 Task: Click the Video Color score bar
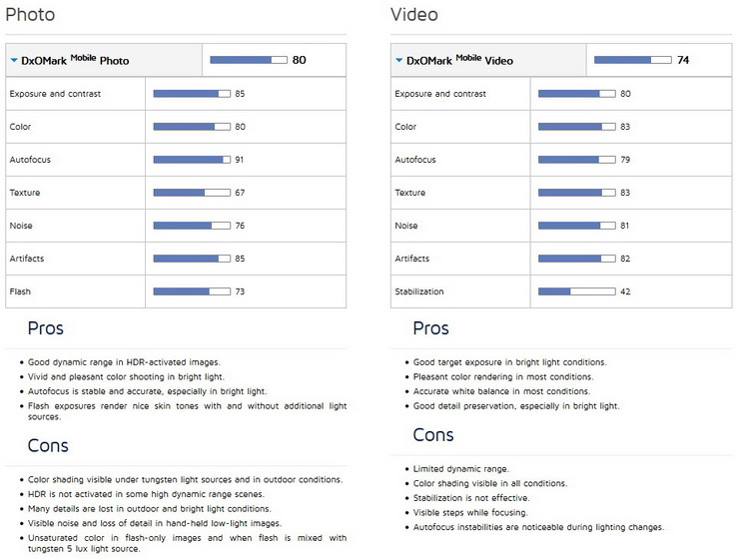coord(576,127)
